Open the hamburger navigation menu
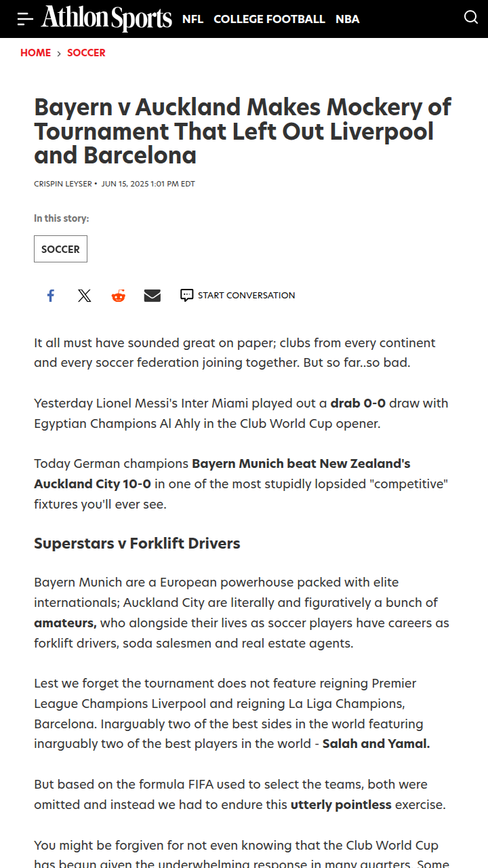 pos(25,19)
